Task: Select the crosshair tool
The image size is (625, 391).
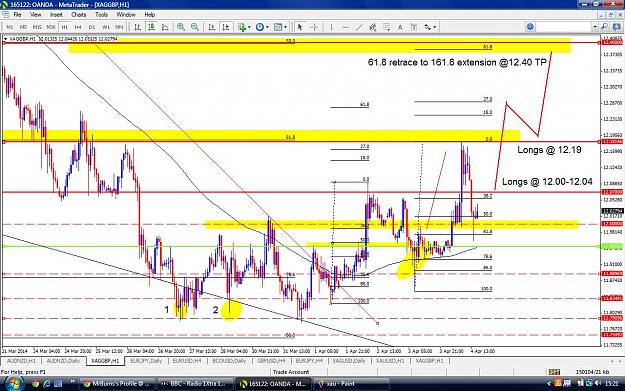Action: tap(314, 27)
